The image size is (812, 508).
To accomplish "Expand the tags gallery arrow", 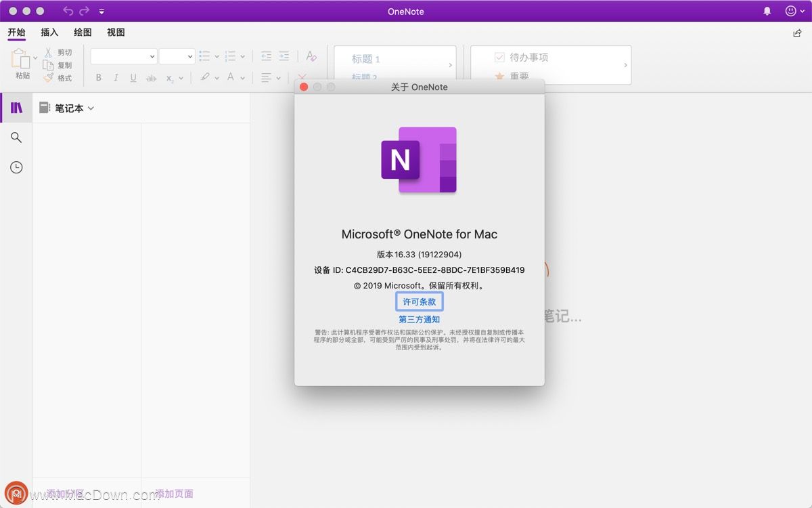I will [626, 65].
